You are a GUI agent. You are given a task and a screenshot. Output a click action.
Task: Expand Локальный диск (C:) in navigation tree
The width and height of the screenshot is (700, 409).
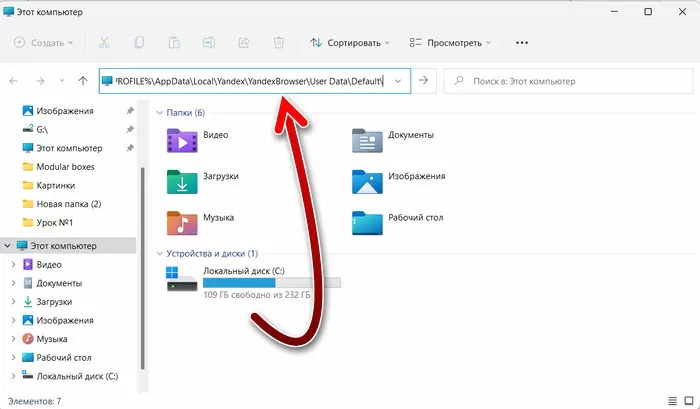(x=13, y=376)
